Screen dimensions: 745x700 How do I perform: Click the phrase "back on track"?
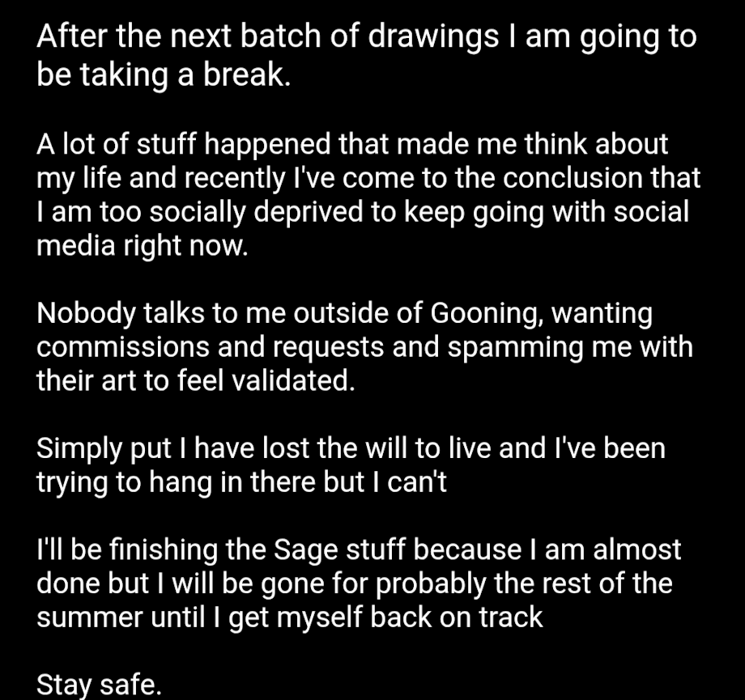click(x=456, y=617)
